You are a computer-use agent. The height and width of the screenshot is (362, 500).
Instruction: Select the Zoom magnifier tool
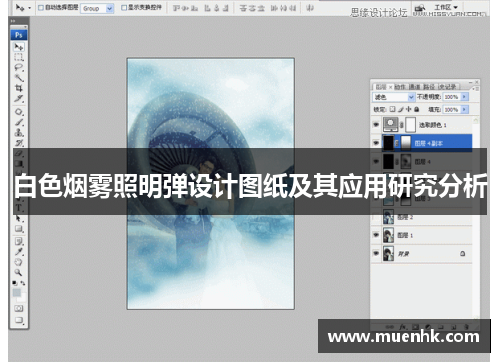pos(19,272)
